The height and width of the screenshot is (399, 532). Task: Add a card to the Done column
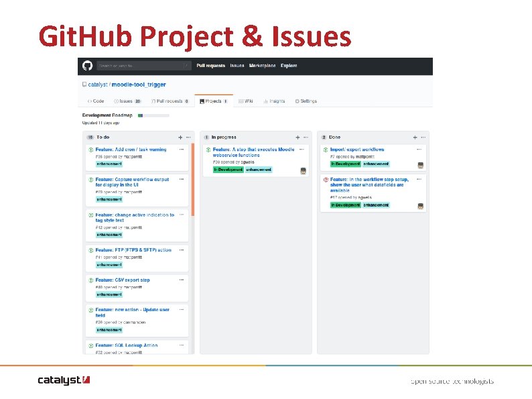click(x=415, y=137)
